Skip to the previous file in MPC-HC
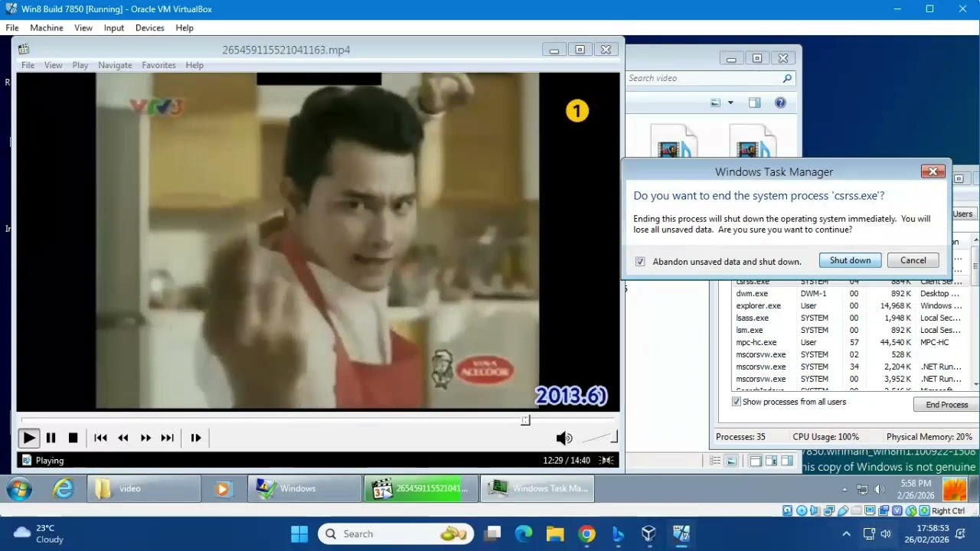Screen dimensions: 980x551 point(100,438)
